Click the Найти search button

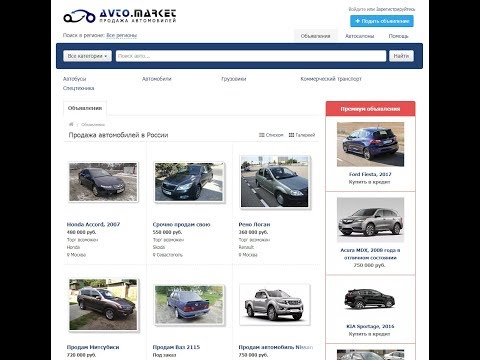401,56
